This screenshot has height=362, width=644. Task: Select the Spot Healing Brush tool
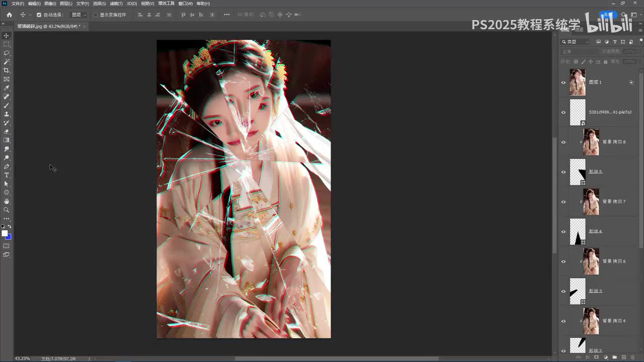point(7,97)
